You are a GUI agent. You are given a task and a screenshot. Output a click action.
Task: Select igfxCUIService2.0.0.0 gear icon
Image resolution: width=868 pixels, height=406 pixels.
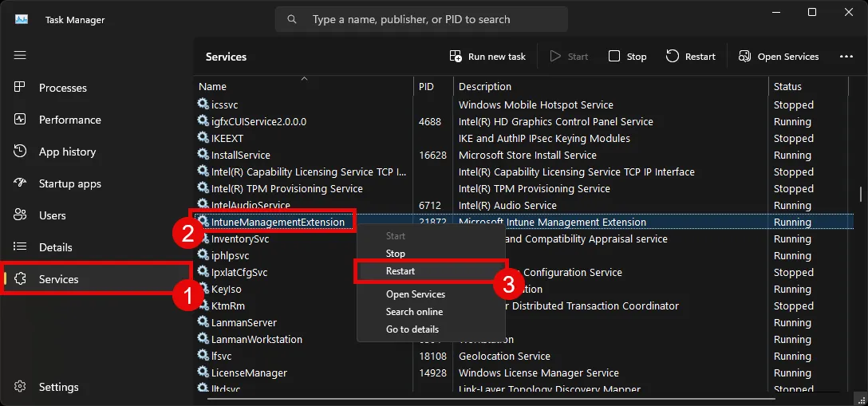(203, 120)
